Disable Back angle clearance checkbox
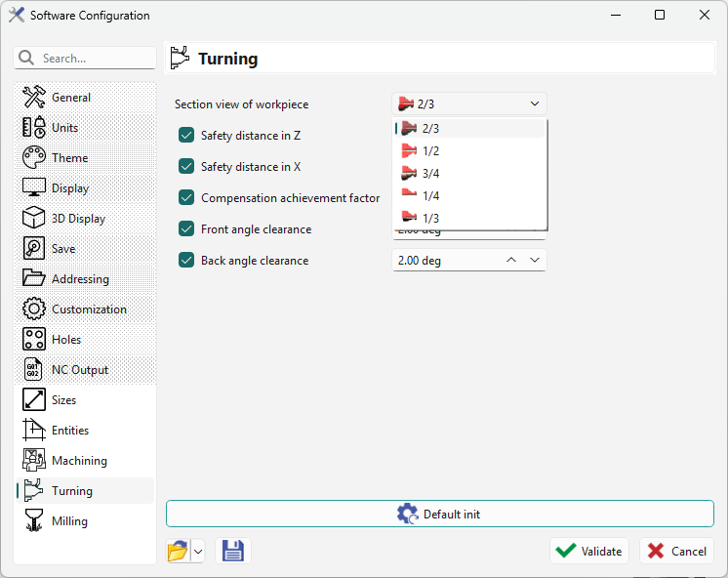 point(186,261)
